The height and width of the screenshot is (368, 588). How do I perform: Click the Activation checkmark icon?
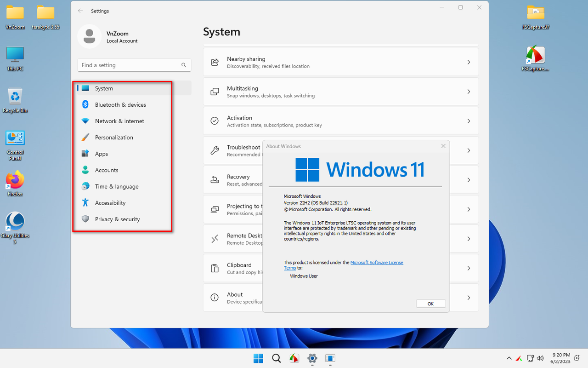215,121
